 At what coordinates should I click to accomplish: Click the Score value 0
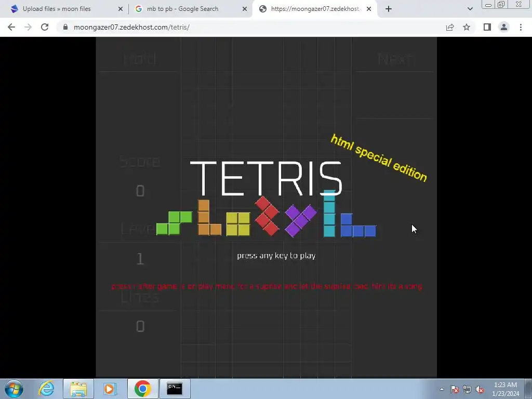click(x=140, y=191)
